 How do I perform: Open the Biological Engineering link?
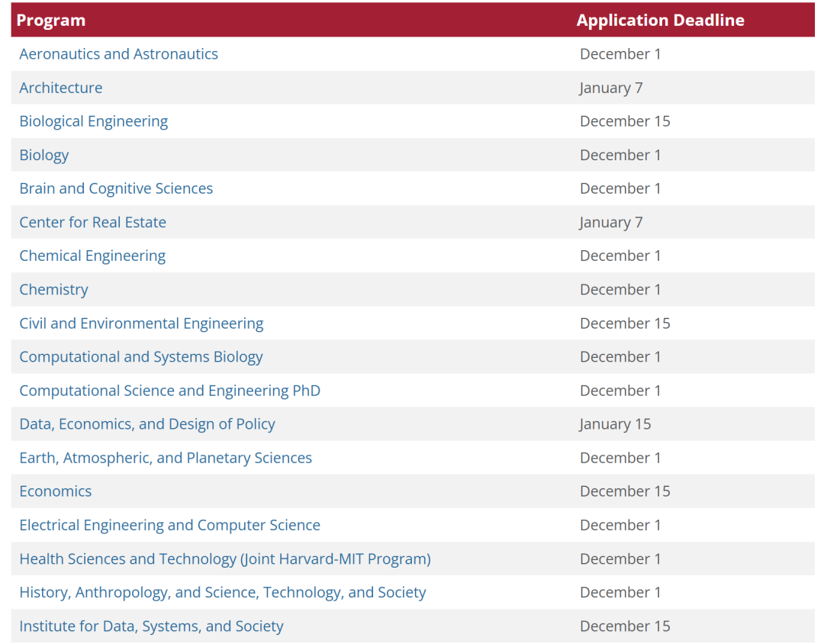pyautogui.click(x=93, y=121)
